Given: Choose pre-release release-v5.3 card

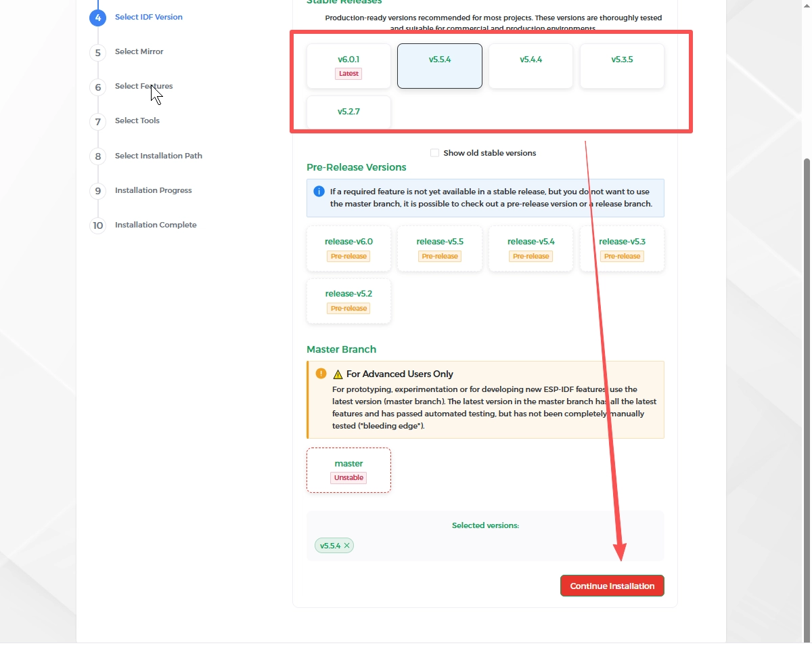Looking at the screenshot, I should pos(622,248).
